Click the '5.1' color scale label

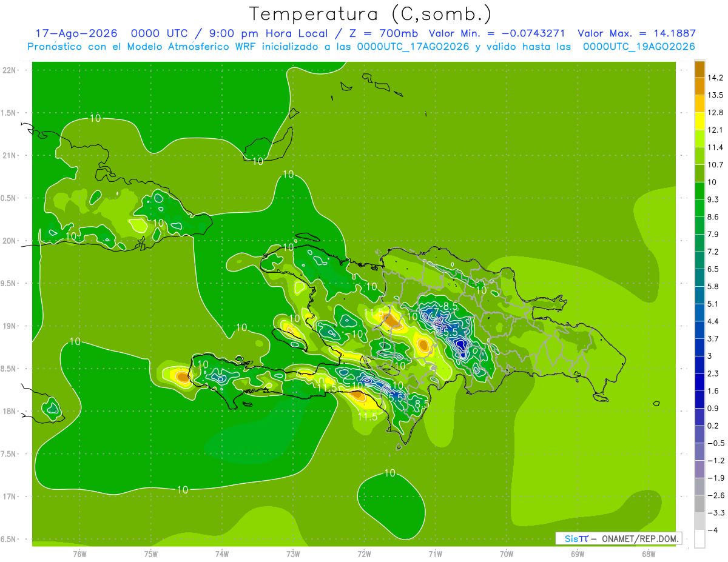(713, 304)
